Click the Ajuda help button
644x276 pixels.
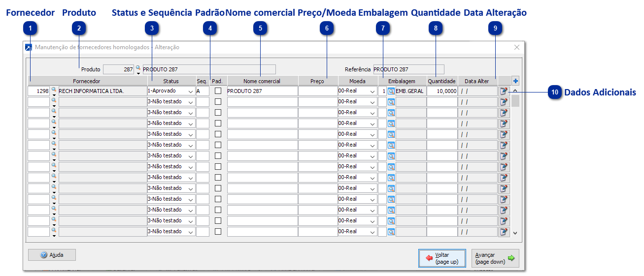[x=52, y=255]
